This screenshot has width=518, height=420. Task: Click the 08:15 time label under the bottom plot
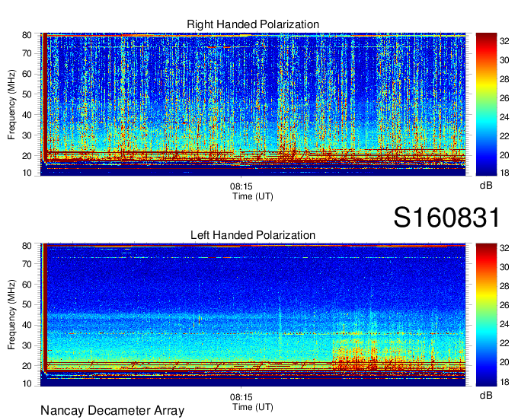[x=241, y=397]
